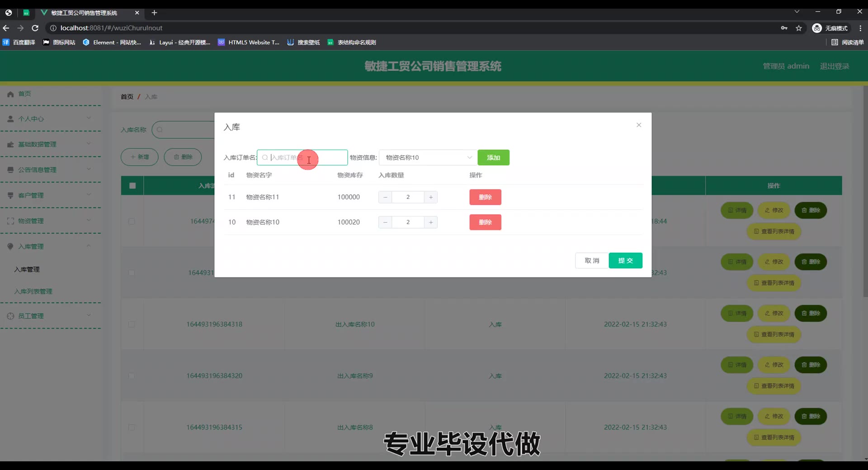
Task: Collapse the 入库管理 parent sidebar menu
Action: [50, 246]
